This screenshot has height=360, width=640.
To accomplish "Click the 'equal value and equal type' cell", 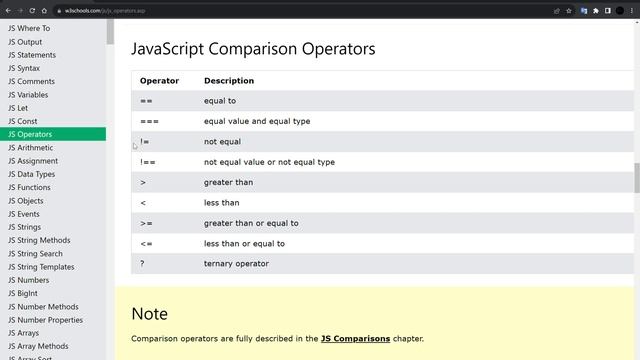I will (257, 121).
